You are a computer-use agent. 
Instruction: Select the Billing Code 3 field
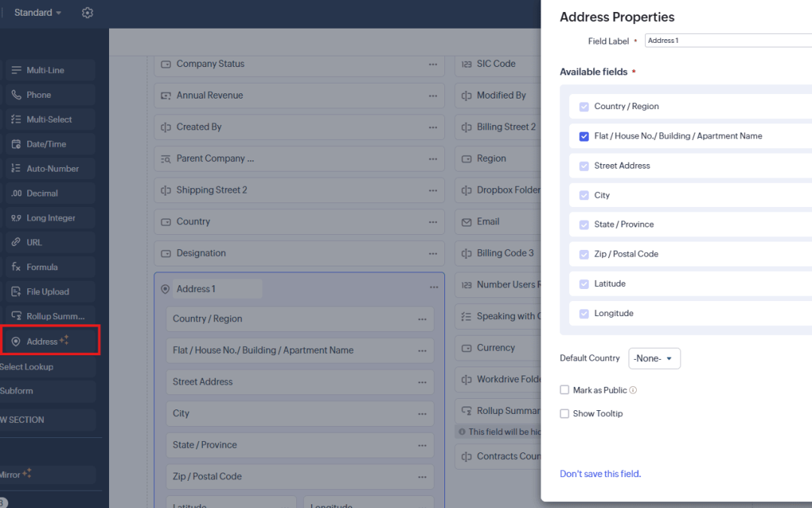pos(498,254)
